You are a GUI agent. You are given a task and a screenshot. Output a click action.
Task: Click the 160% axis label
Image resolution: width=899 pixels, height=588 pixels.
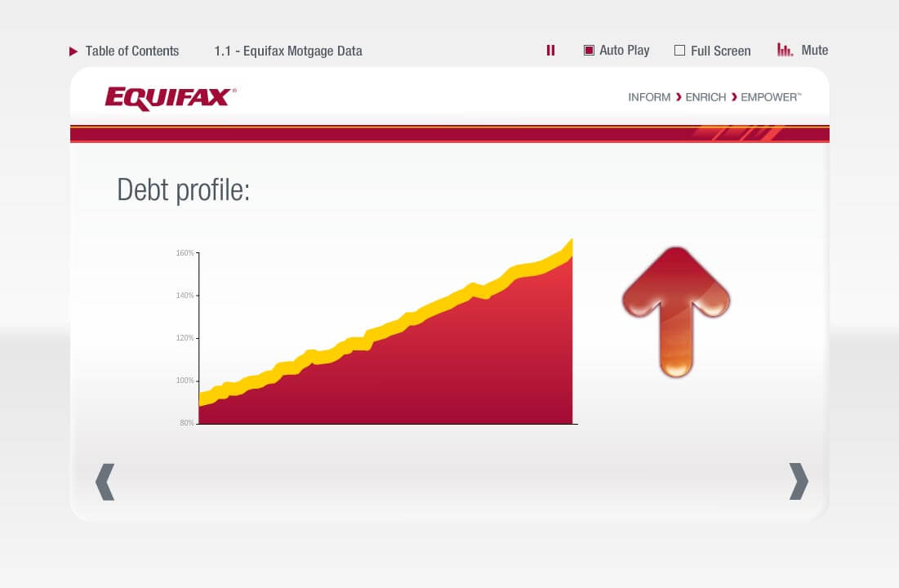[185, 253]
